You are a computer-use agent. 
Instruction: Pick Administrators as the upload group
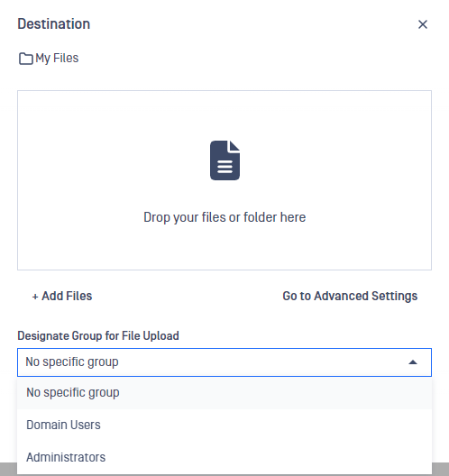click(x=224, y=457)
